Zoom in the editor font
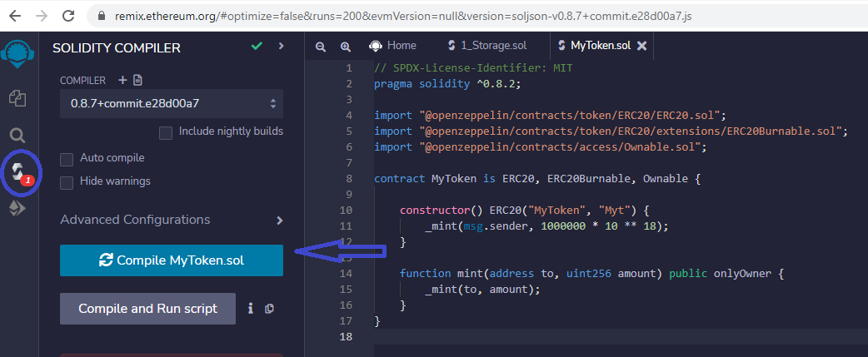This screenshot has height=357, width=868. tap(346, 47)
